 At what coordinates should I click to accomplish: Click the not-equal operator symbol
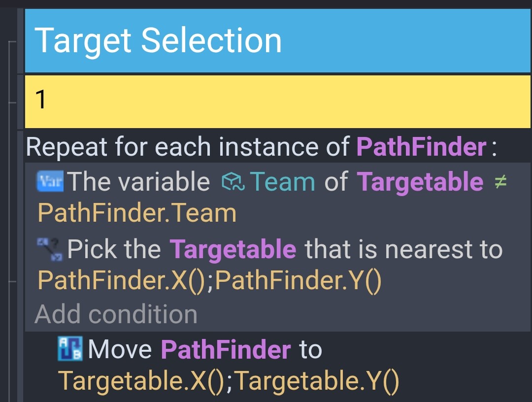(500, 181)
